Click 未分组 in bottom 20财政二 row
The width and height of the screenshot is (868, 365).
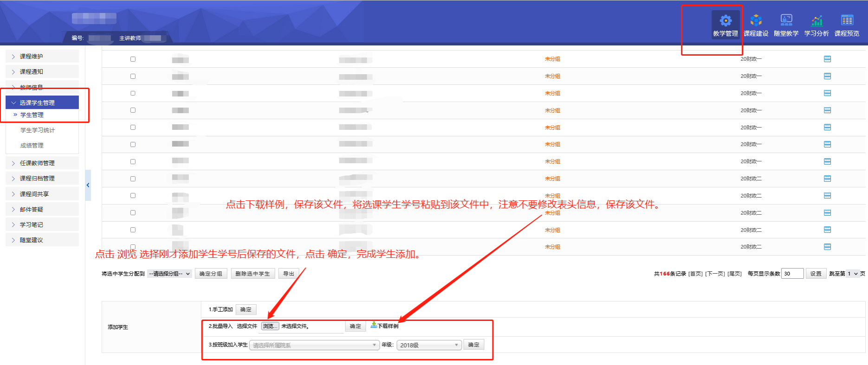552,247
